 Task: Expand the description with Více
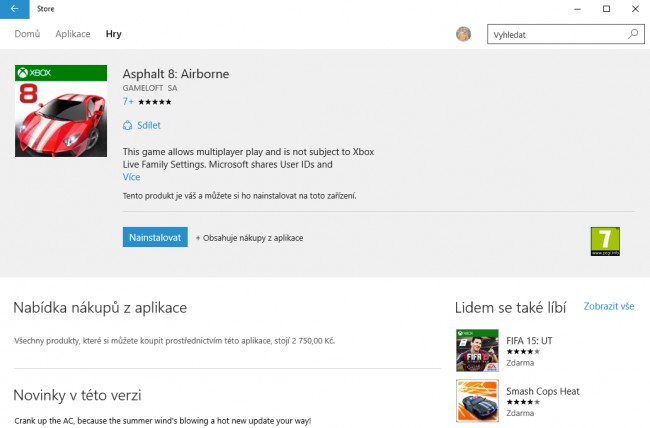[131, 177]
